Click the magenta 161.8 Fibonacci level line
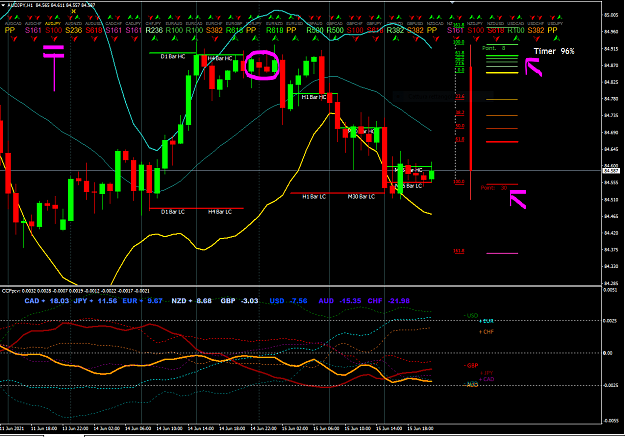 502,253
